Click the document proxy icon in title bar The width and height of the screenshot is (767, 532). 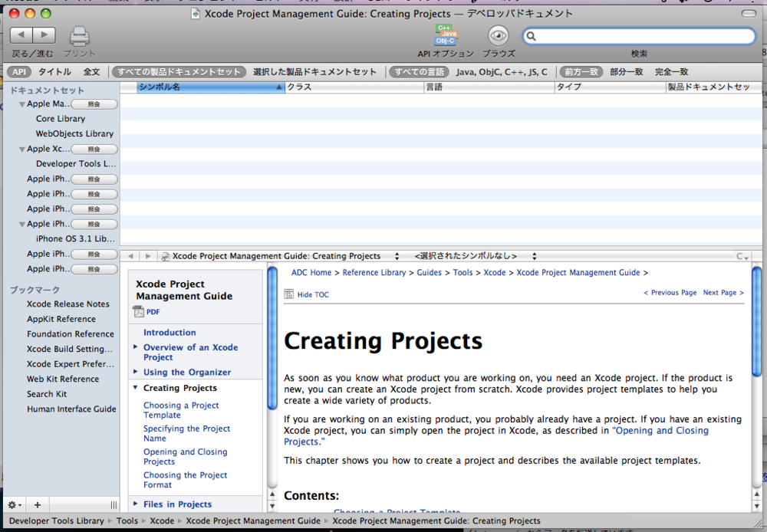click(x=196, y=14)
